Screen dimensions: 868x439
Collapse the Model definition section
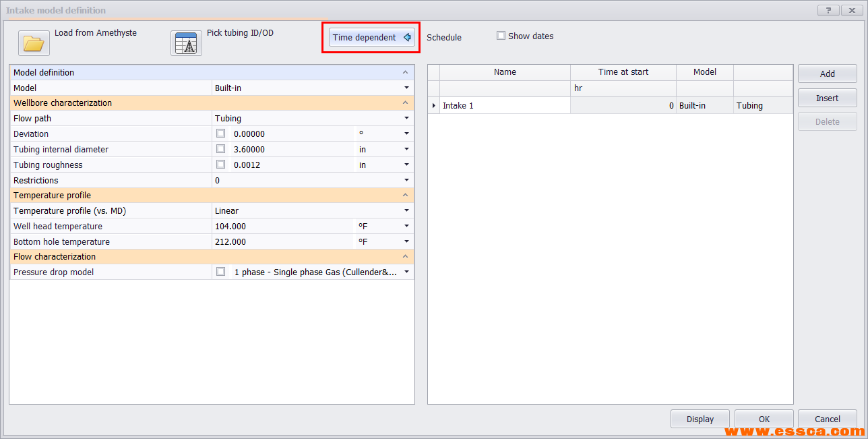tap(405, 72)
